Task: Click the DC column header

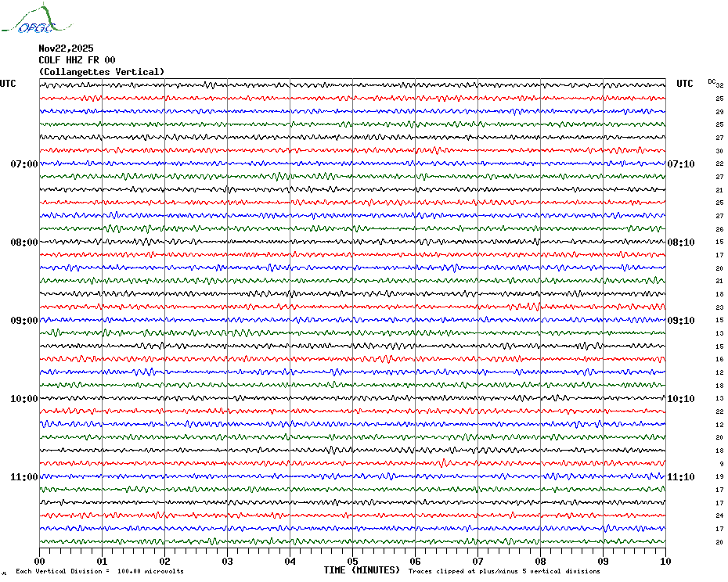Action: 712,81
